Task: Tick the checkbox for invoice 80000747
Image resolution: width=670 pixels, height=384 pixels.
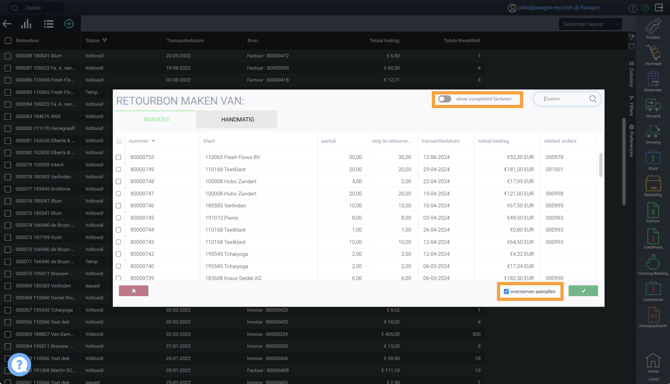Action: tap(118, 193)
